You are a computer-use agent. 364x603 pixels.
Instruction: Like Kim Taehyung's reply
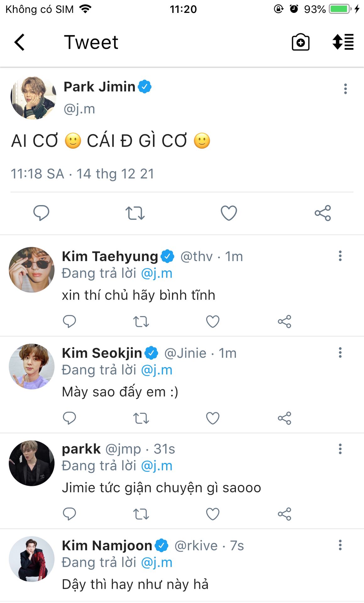click(x=213, y=321)
